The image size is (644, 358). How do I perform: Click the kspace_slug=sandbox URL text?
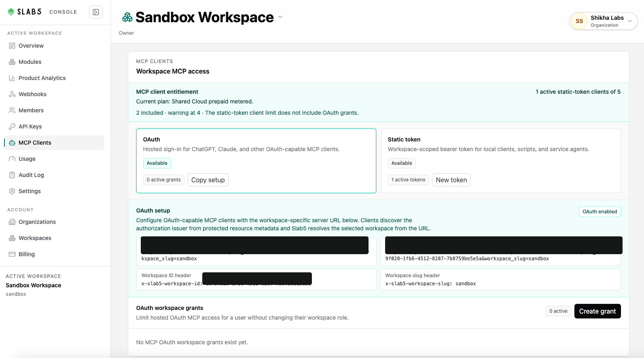(169, 259)
